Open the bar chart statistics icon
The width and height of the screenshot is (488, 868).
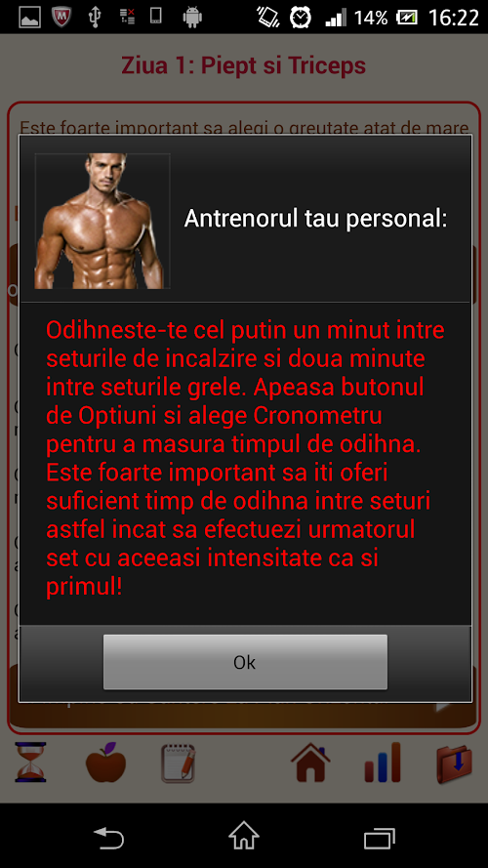pyautogui.click(x=382, y=763)
